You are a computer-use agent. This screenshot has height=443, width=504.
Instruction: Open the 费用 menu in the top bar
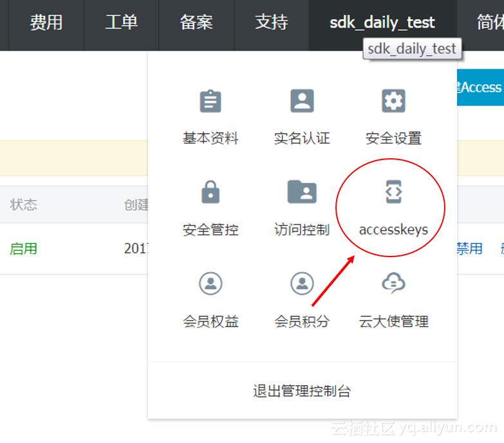(x=46, y=23)
